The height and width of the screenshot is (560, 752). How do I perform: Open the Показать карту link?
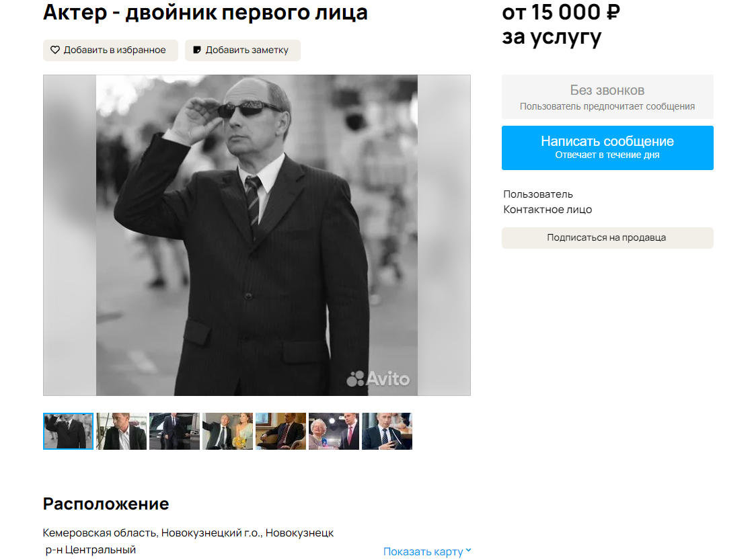423,551
